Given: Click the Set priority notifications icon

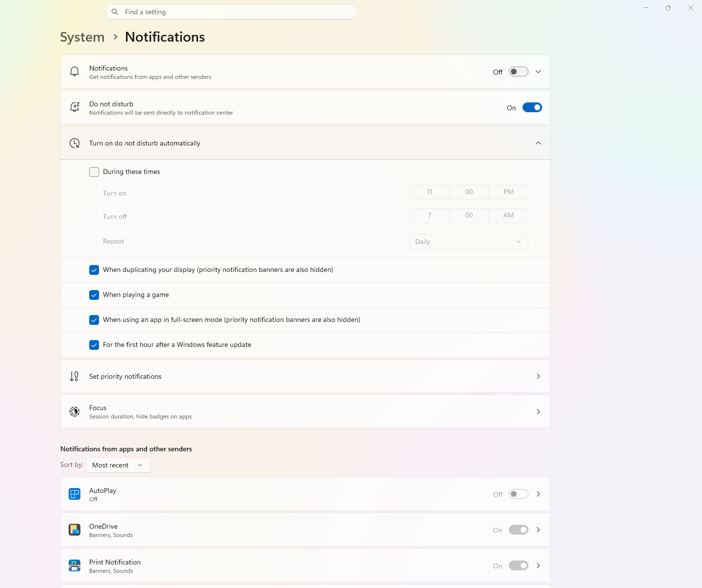Looking at the screenshot, I should 75,376.
